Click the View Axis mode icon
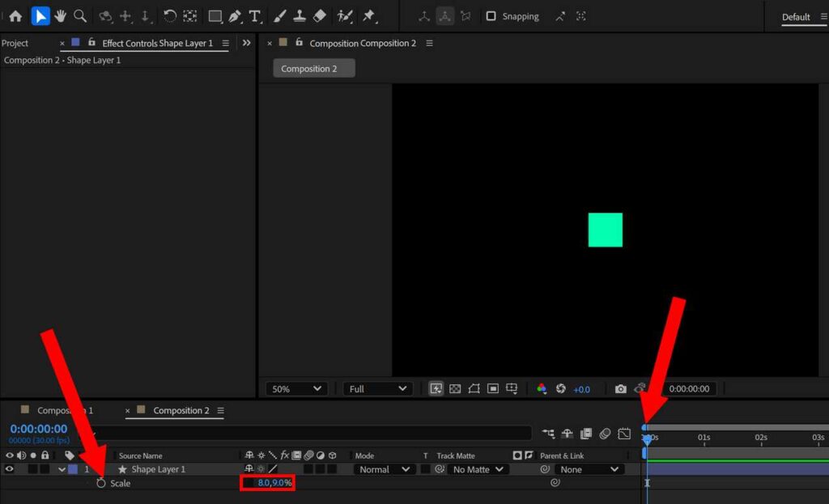 (x=466, y=16)
